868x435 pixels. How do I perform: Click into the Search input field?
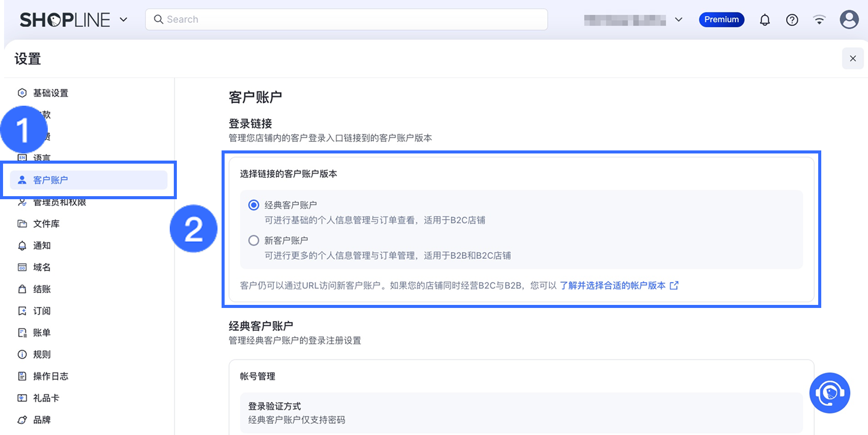pyautogui.click(x=347, y=19)
